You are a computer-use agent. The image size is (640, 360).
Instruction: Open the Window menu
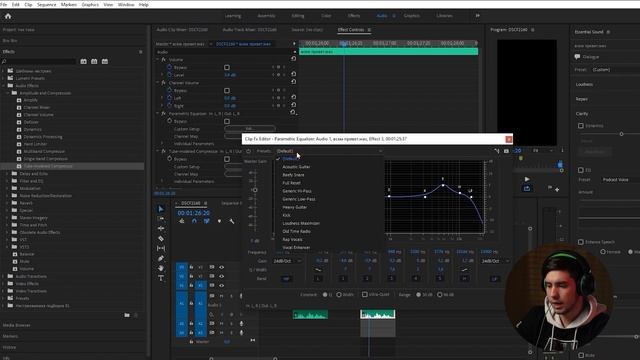(x=126, y=4)
